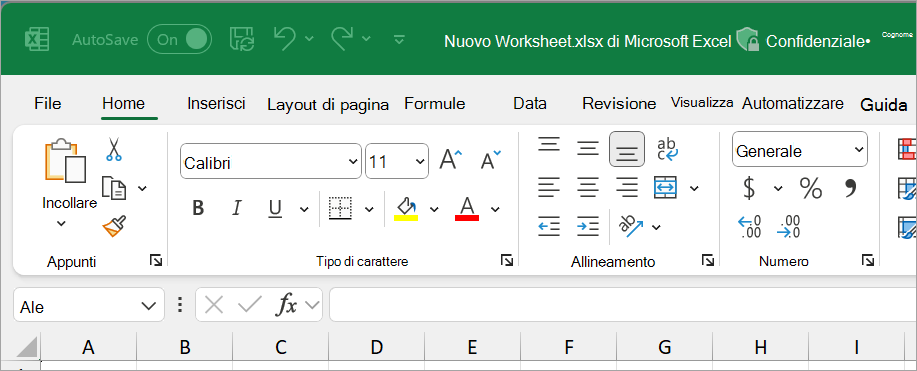Screen dimensions: 917x371
Task: Open the Undo history dropdown arrow
Action: 309,39
